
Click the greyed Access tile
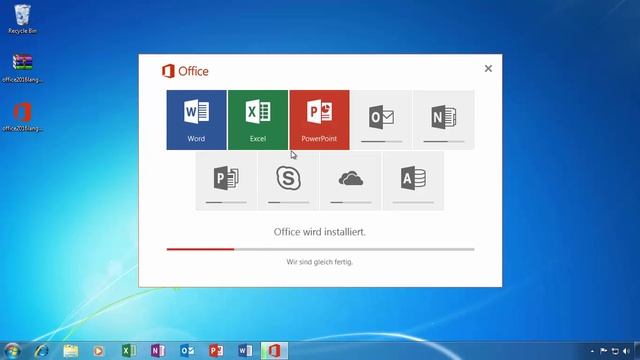413,181
